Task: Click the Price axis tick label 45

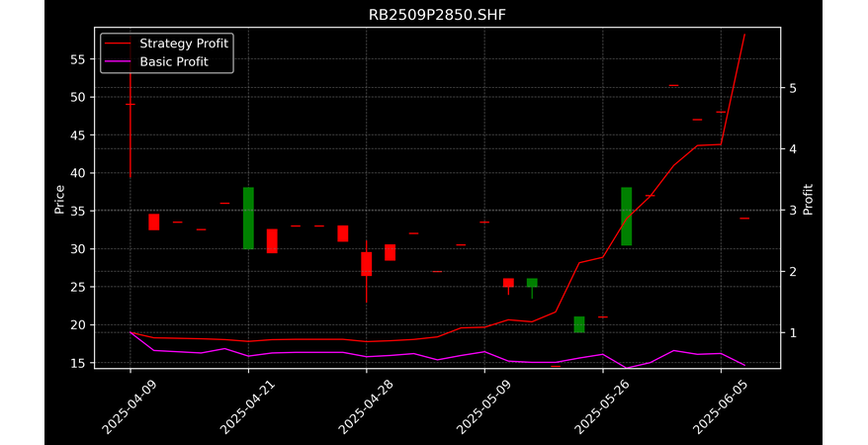Action: pos(78,135)
